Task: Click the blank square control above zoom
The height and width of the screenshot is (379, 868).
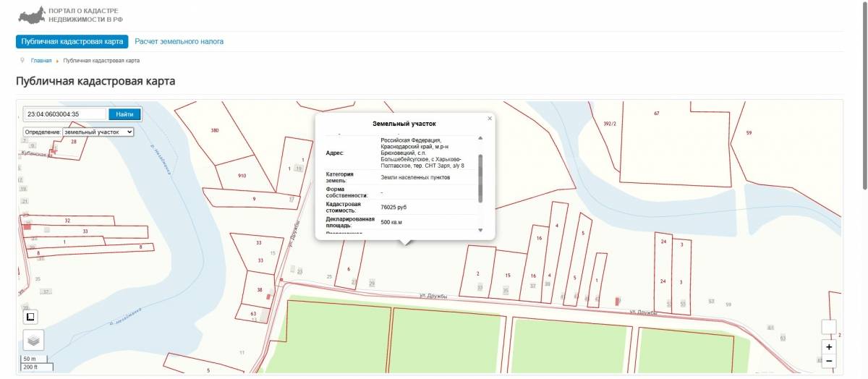Action: pos(829,327)
